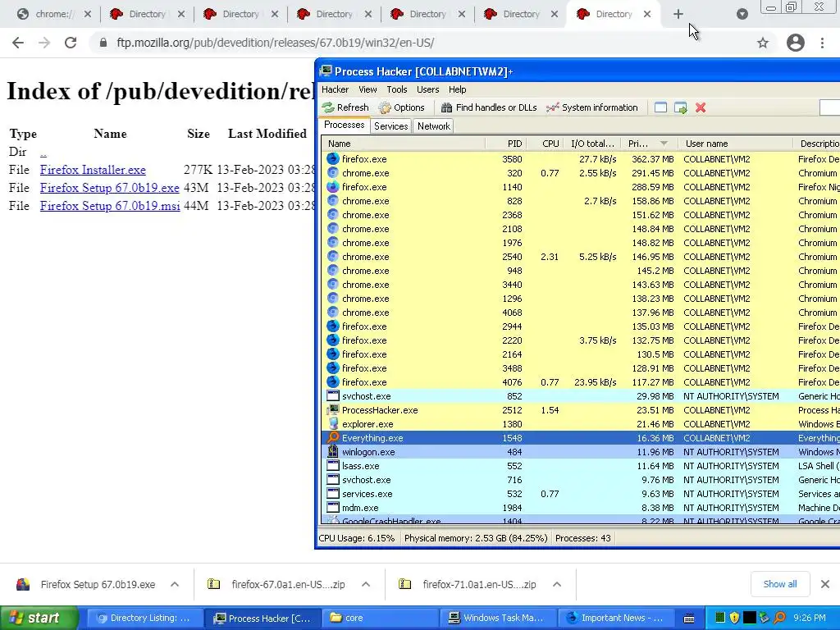Image resolution: width=840 pixels, height=630 pixels.
Task: Expand options for Firefox Setup 67.0b19.exe download
Action: [175, 584]
